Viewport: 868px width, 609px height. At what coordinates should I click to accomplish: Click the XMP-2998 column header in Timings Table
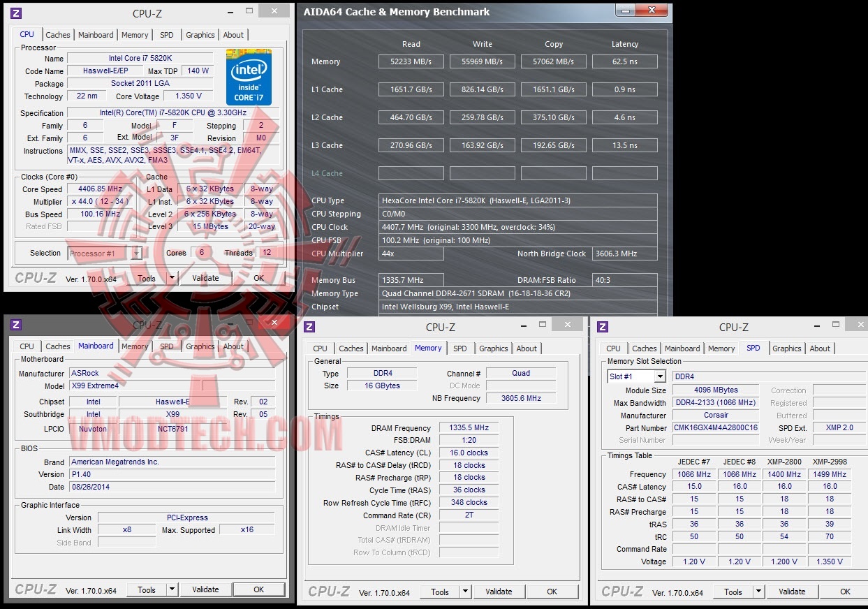[830, 462]
